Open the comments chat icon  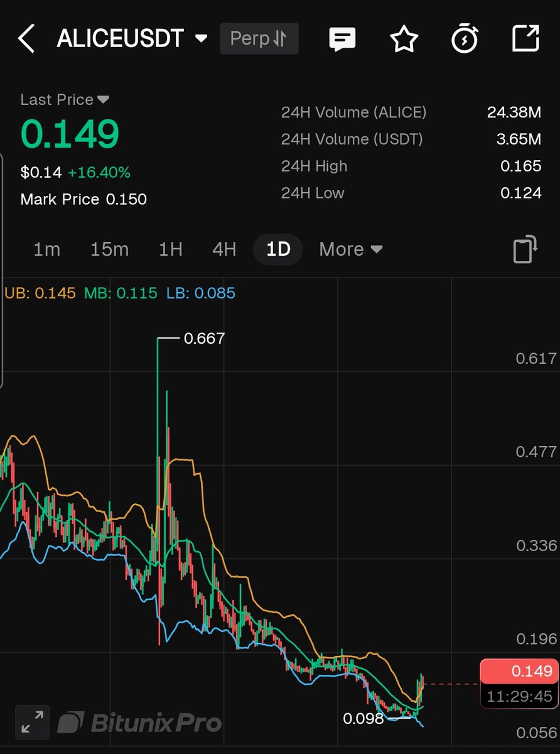[342, 38]
